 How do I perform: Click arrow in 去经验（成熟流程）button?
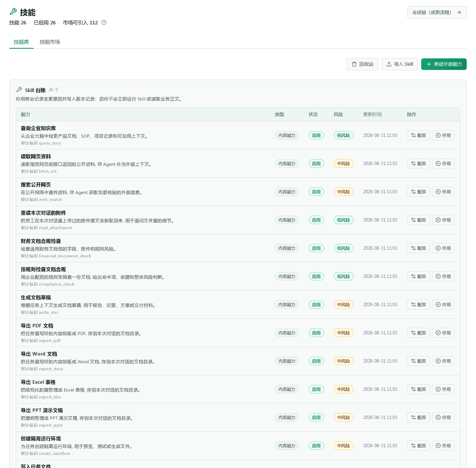(459, 13)
